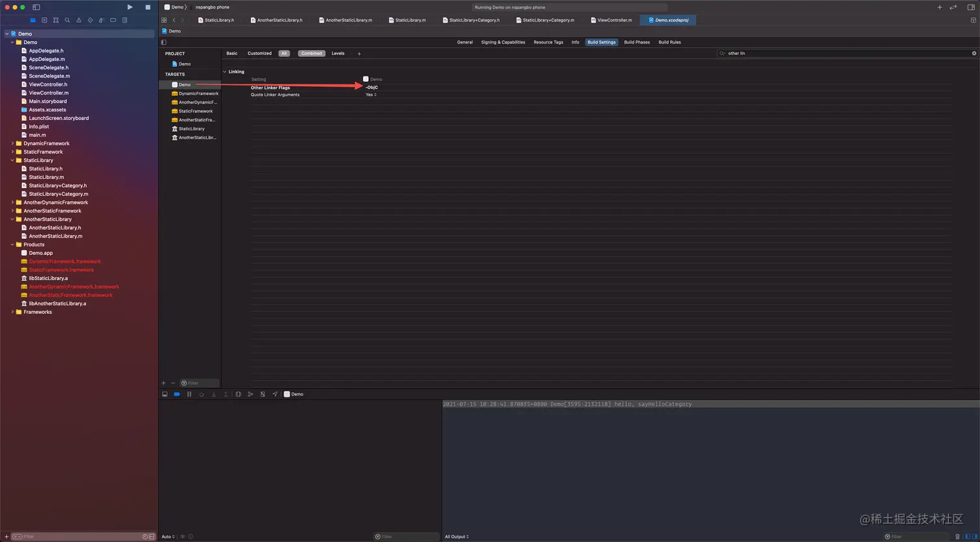Simulate location arrow icon

click(275, 394)
